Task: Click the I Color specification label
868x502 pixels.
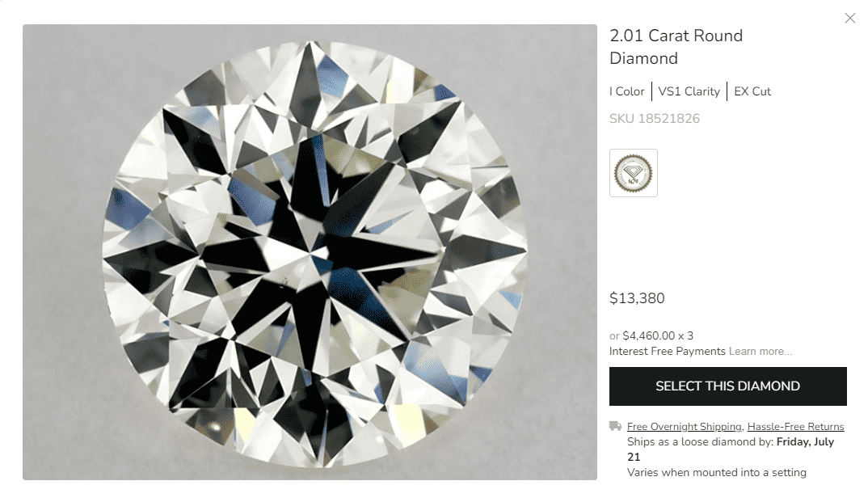Action: pyautogui.click(x=626, y=91)
